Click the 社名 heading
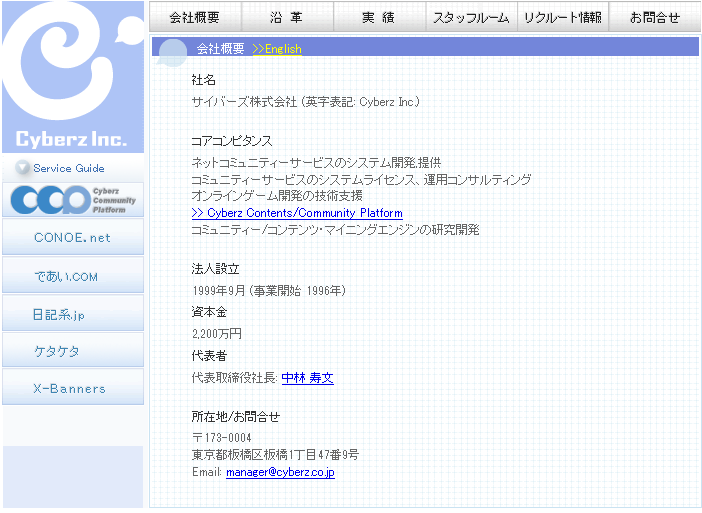This screenshot has width=702, height=513. coord(204,80)
